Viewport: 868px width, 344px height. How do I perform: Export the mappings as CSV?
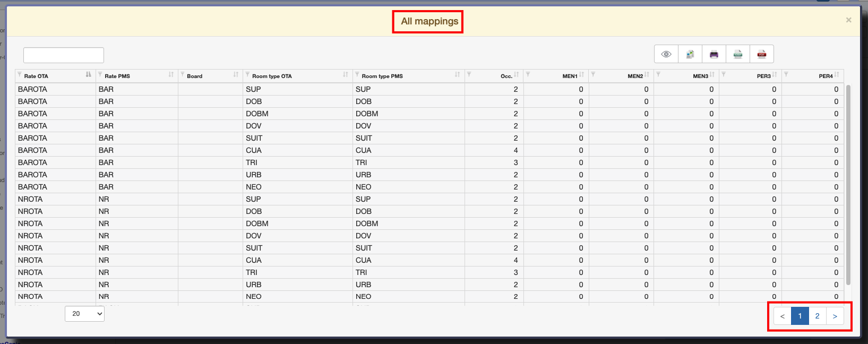738,54
